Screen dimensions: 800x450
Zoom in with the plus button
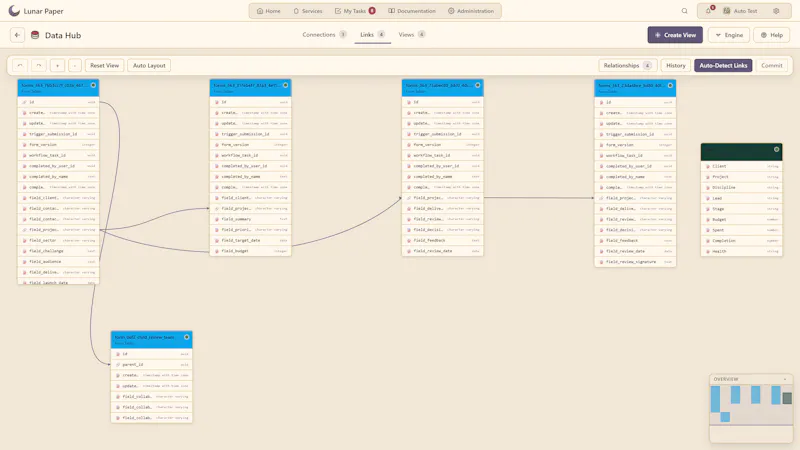(57, 65)
